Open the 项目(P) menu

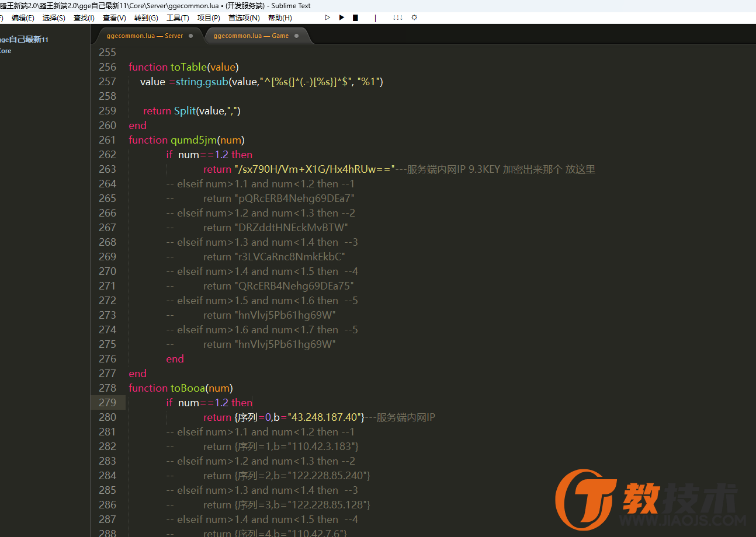pyautogui.click(x=209, y=18)
